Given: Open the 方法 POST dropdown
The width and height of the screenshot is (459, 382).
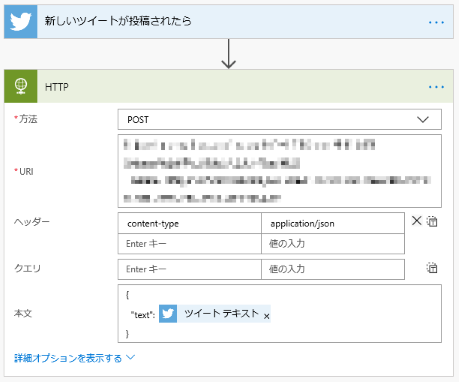Looking at the screenshot, I should point(280,119).
